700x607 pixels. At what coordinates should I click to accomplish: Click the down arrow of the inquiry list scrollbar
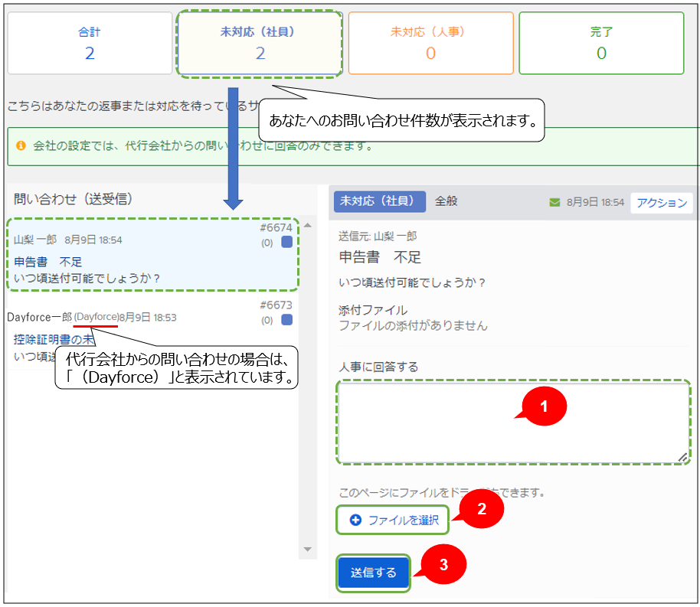[x=308, y=549]
